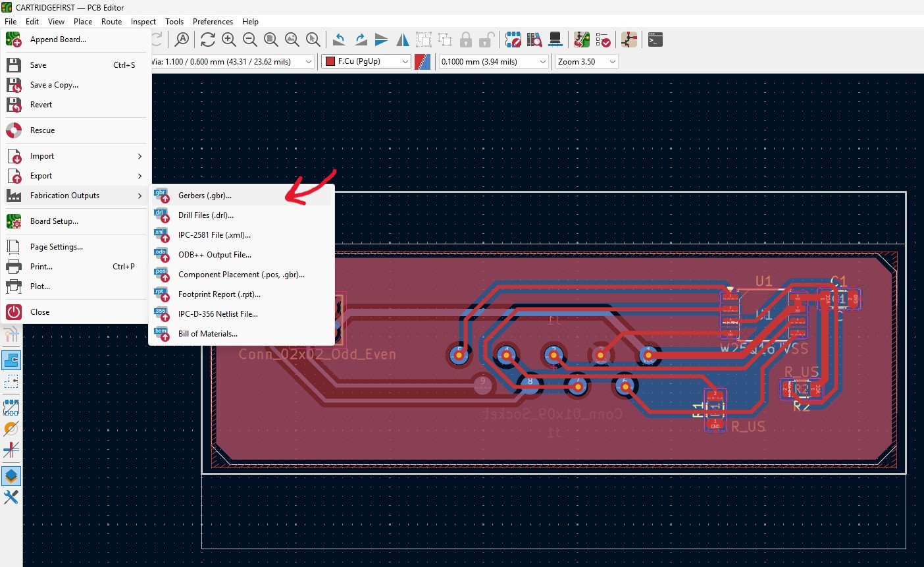Click the layer pair color swatch
Screen dimensions: 924x567
423,62
